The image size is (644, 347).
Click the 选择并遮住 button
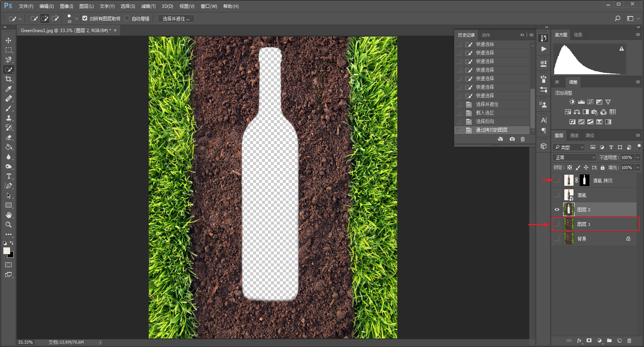176,19
